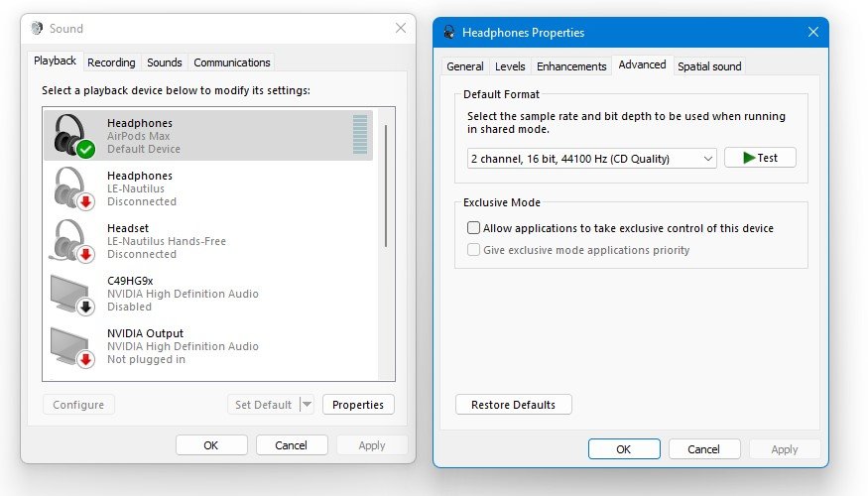The image size is (868, 496).
Task: Click Restore Defaults
Action: click(513, 405)
